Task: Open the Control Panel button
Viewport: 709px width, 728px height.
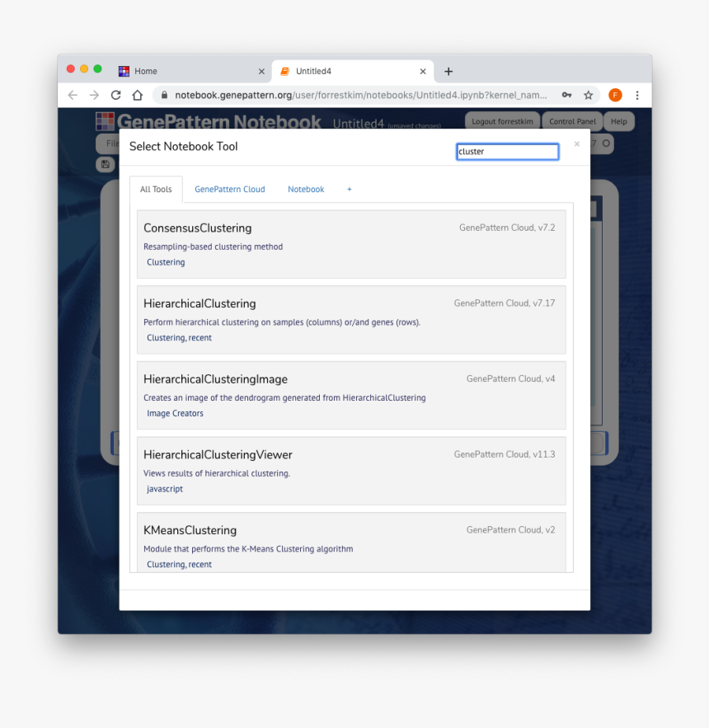Action: (x=572, y=122)
